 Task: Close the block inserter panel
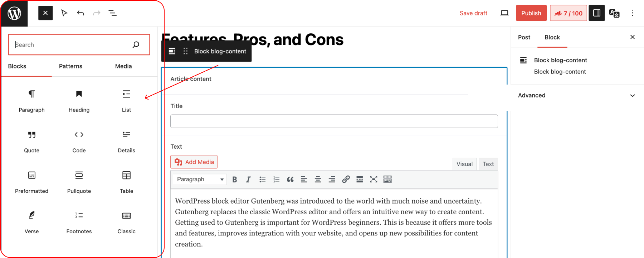45,13
